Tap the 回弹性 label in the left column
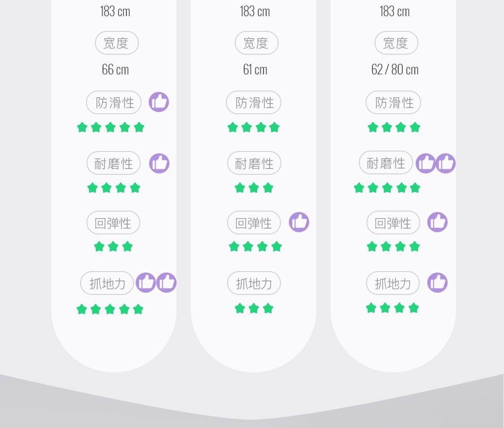 tap(113, 223)
